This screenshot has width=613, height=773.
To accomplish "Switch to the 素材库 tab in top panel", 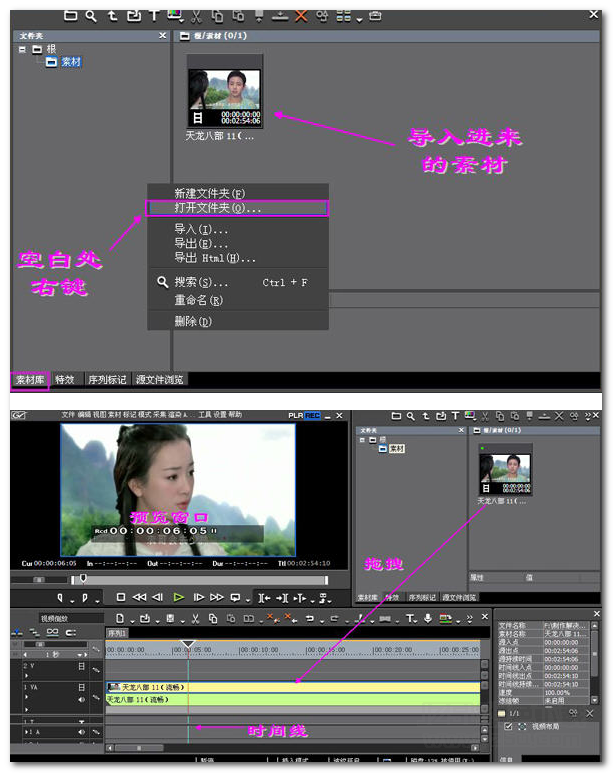I will (x=30, y=380).
